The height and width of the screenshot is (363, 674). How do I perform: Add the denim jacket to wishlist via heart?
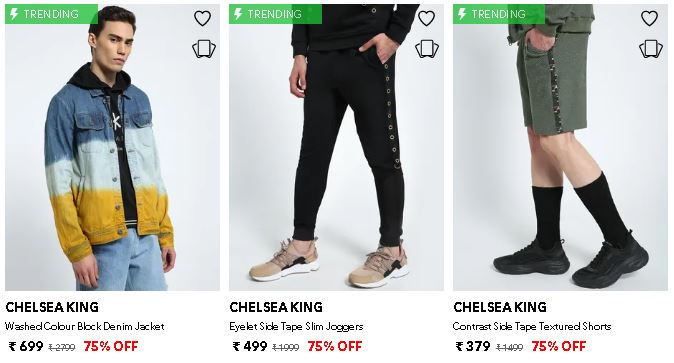coord(202,18)
